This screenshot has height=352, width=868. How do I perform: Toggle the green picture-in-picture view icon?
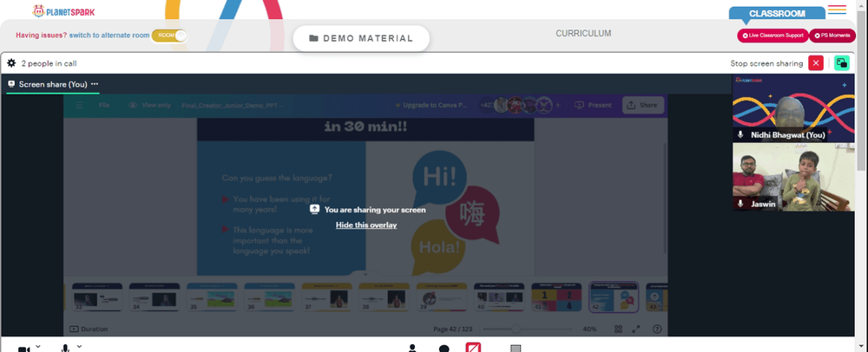[841, 63]
